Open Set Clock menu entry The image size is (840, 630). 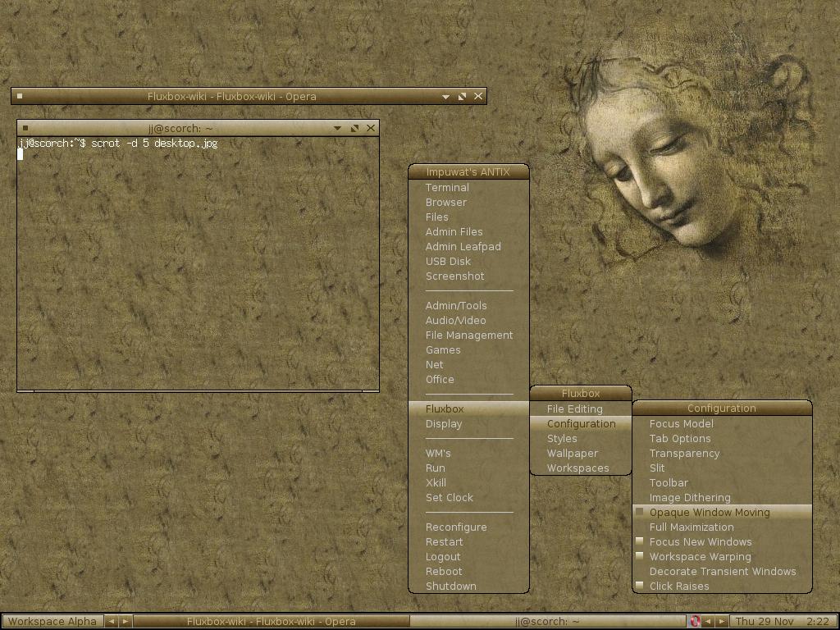tap(468, 497)
